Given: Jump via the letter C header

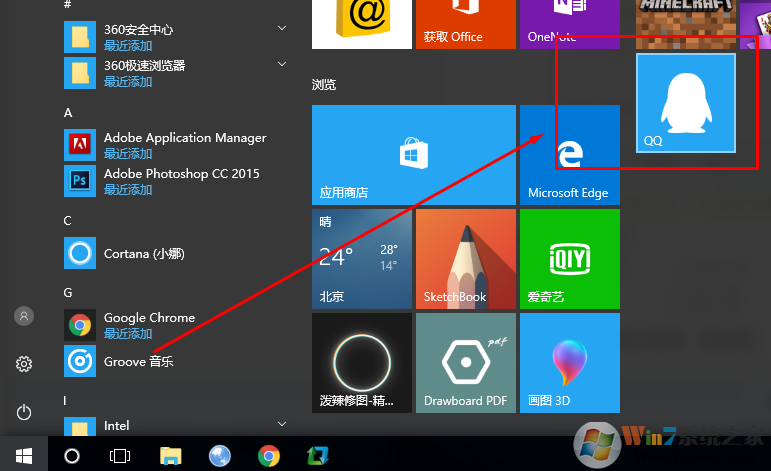Looking at the screenshot, I should click(68, 221).
